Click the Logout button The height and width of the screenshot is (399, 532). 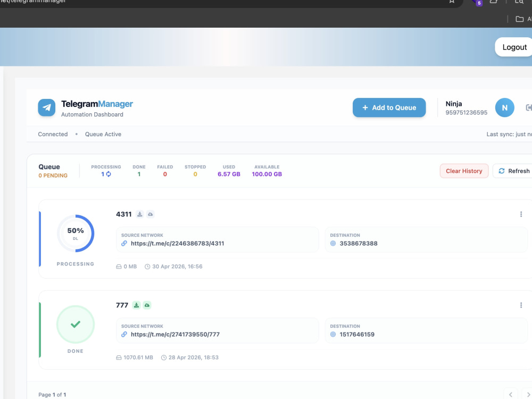tap(514, 47)
